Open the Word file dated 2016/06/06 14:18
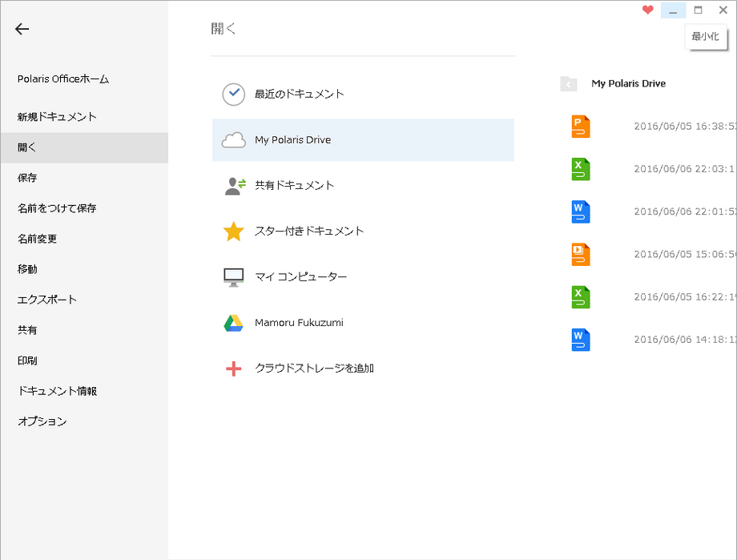The width and height of the screenshot is (737, 560). tap(581, 340)
